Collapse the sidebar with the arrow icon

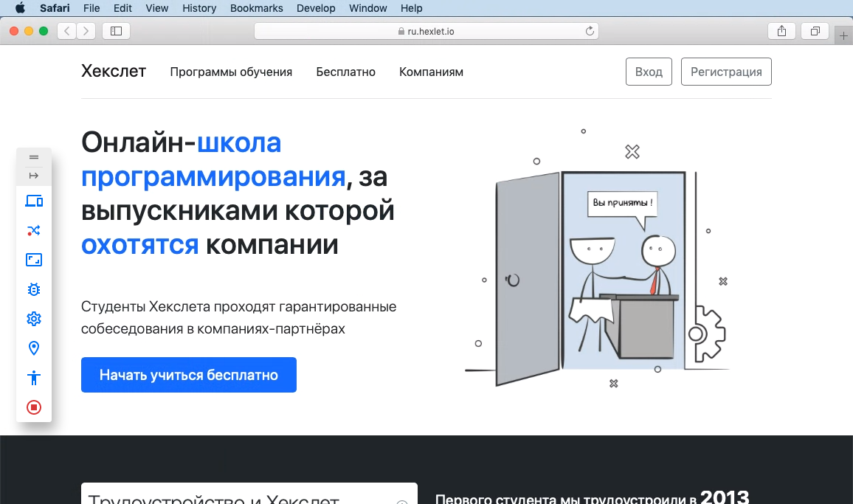[34, 176]
